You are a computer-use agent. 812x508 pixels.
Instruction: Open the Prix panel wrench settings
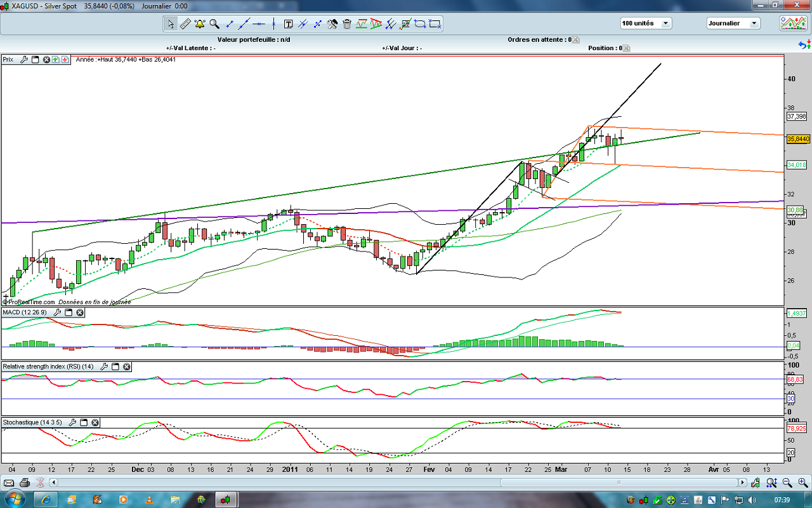point(24,60)
